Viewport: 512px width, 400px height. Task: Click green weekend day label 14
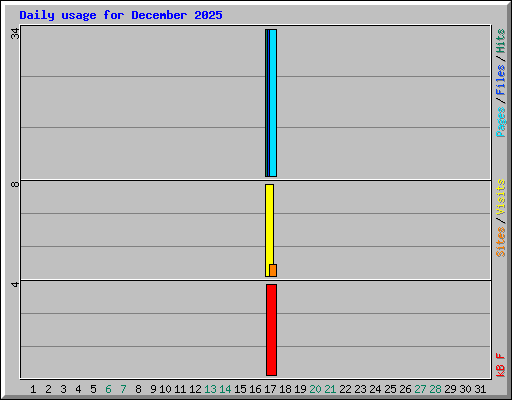(225, 389)
